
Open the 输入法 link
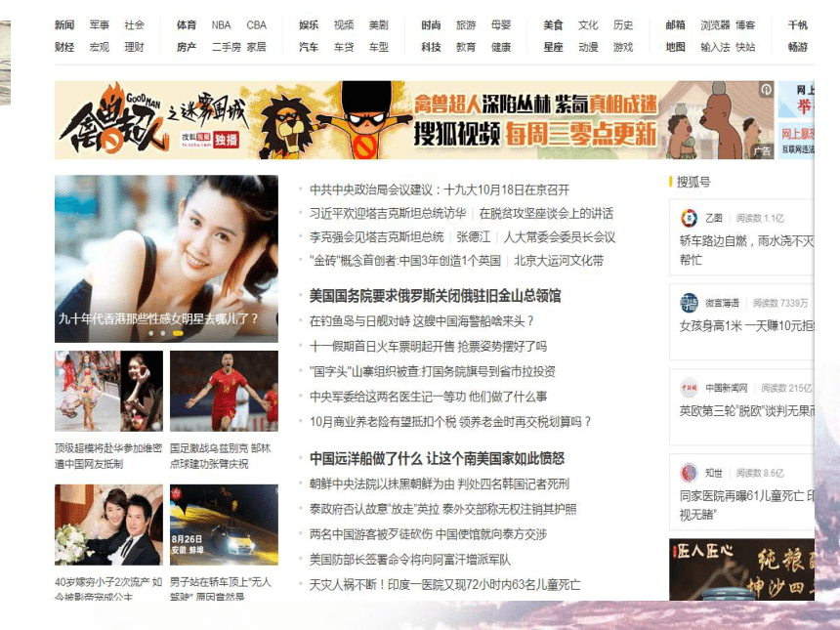click(715, 47)
